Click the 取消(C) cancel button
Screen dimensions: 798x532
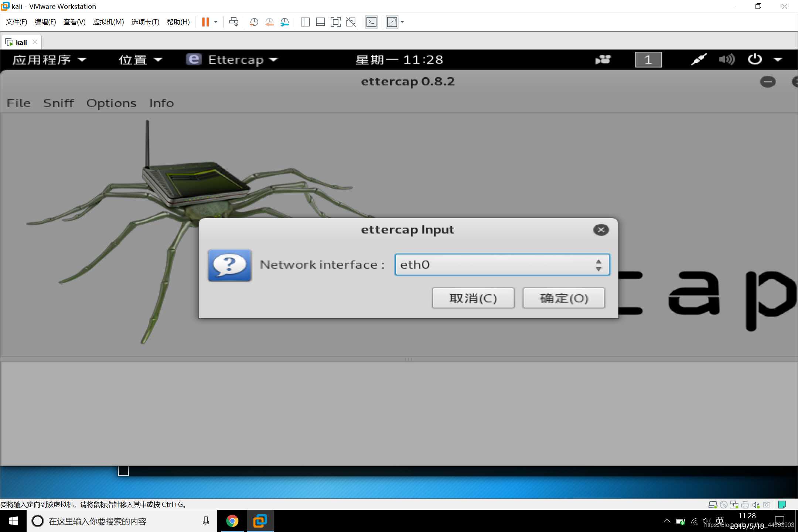coord(473,298)
